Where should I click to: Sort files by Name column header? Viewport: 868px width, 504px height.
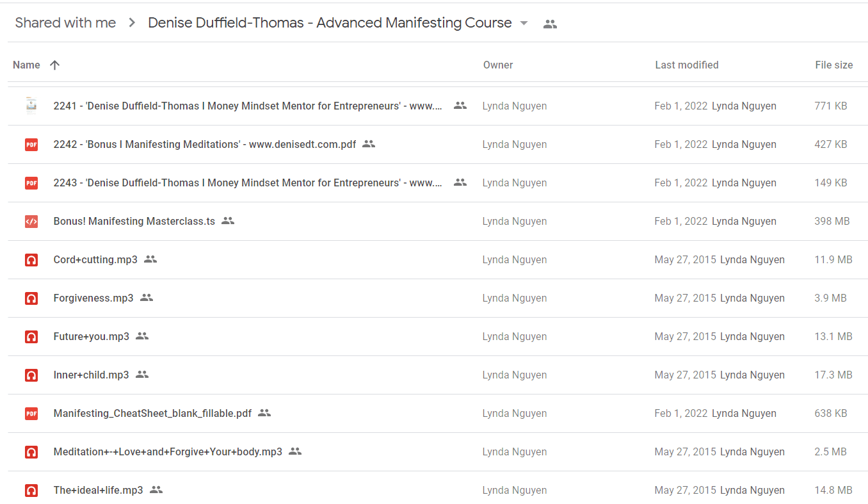(x=26, y=65)
